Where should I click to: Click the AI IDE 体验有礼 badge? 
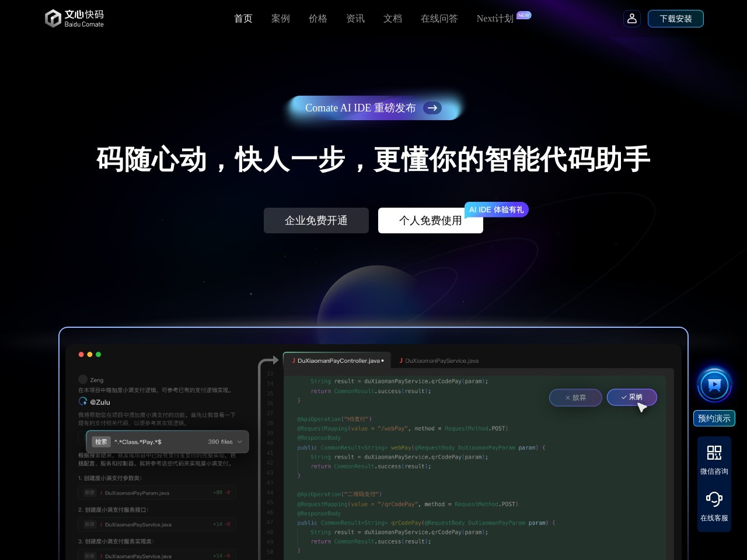click(x=497, y=209)
